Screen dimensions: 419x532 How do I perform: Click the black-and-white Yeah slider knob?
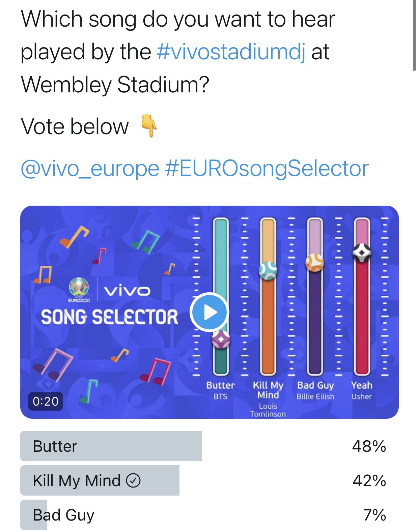[x=362, y=253]
